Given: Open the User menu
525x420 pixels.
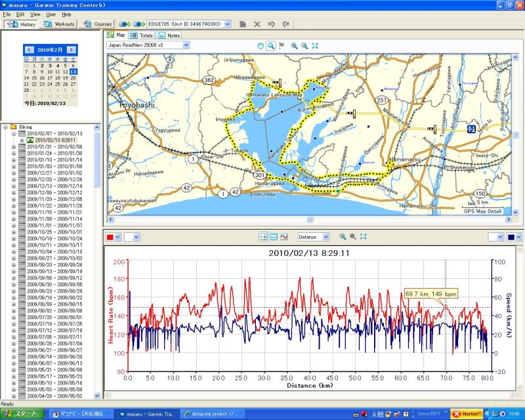Looking at the screenshot, I should coord(51,14).
